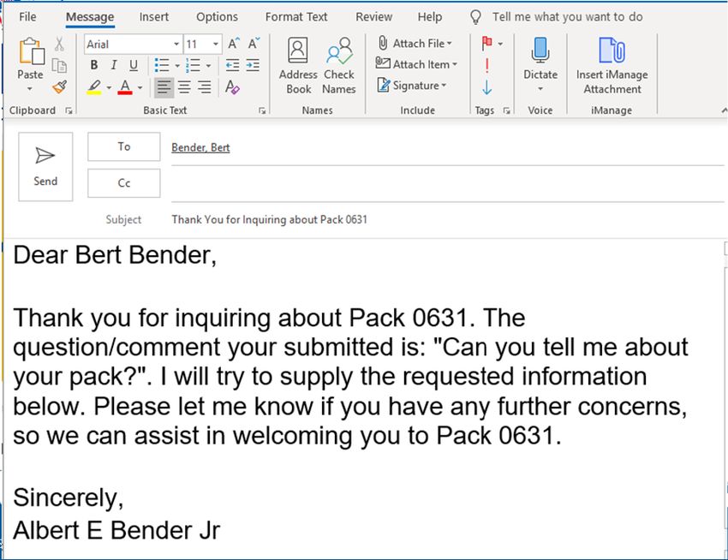Click the Cc button
Image resolution: width=728 pixels, height=560 pixels.
[124, 183]
